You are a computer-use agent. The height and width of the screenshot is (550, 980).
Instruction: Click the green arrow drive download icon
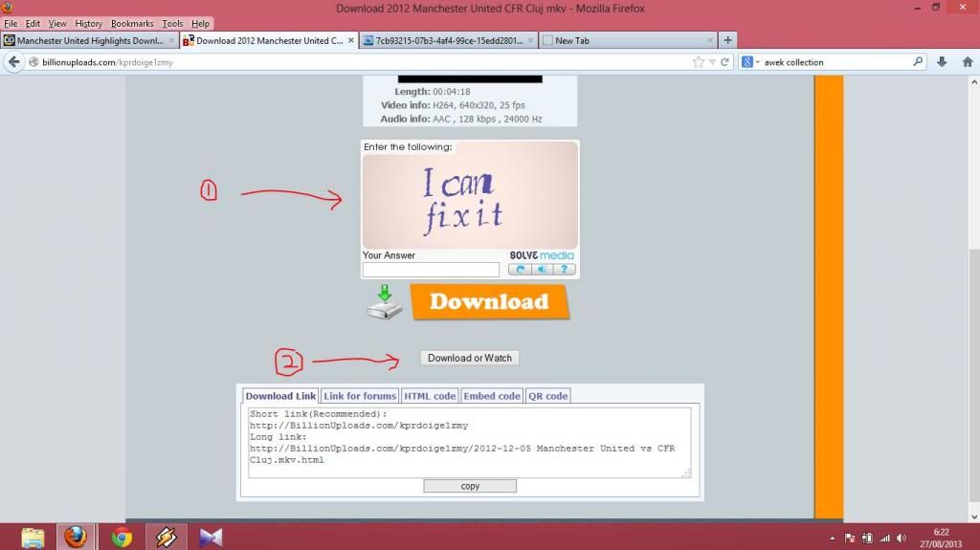[385, 302]
